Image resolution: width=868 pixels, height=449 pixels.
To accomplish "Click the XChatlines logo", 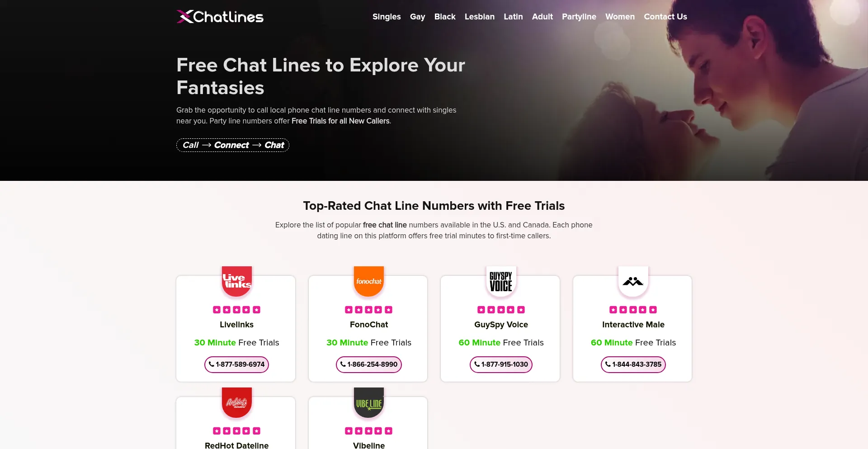I will tap(220, 17).
